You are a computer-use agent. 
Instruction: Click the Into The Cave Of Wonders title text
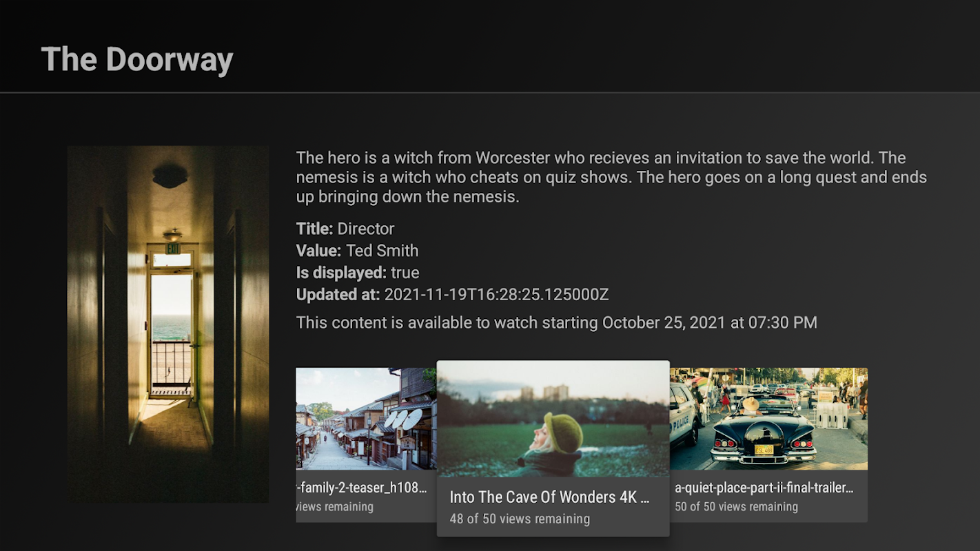click(x=549, y=497)
